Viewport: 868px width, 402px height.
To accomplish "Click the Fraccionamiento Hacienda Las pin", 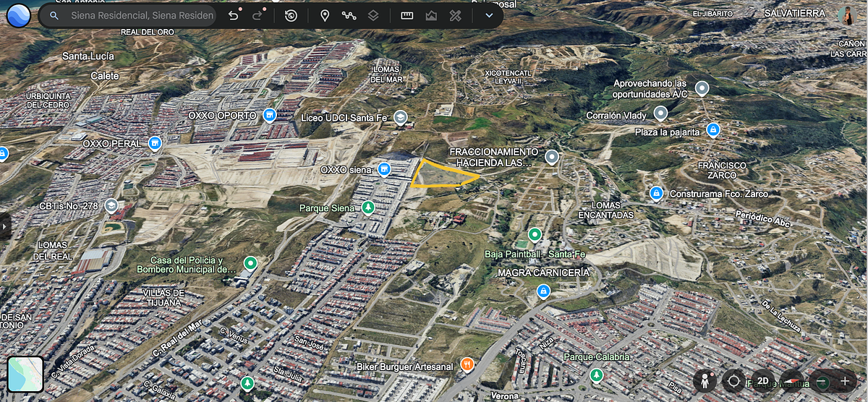I will click(552, 157).
